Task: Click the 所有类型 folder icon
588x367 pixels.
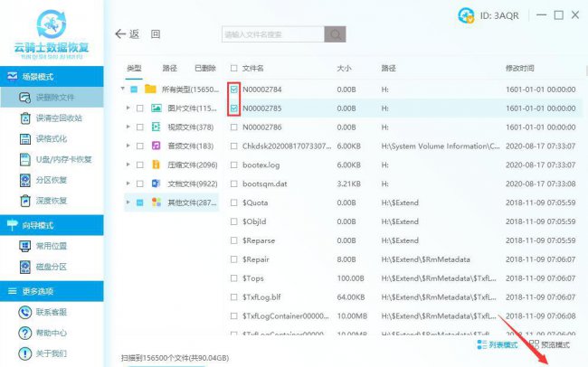Action: 150,89
